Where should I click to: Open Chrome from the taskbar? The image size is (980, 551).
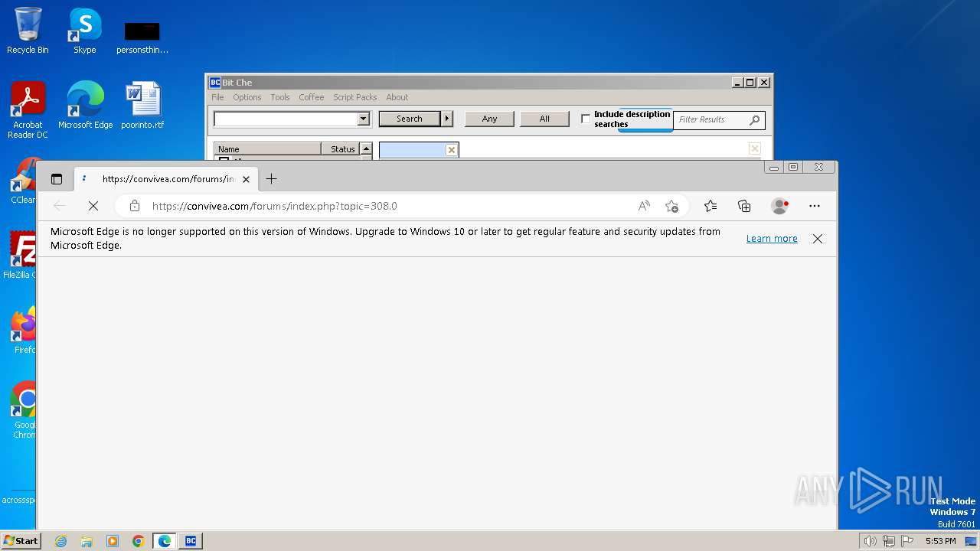click(x=139, y=541)
